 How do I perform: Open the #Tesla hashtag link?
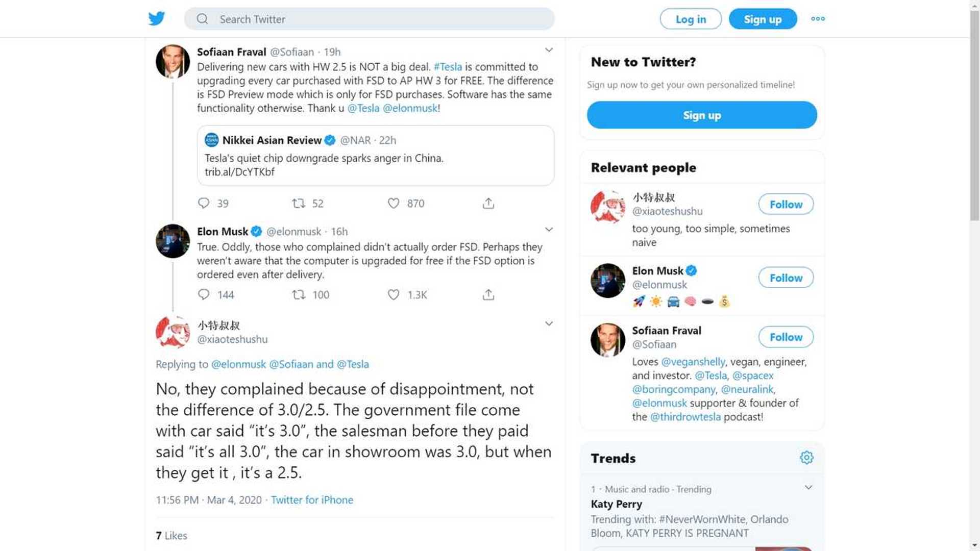click(448, 67)
